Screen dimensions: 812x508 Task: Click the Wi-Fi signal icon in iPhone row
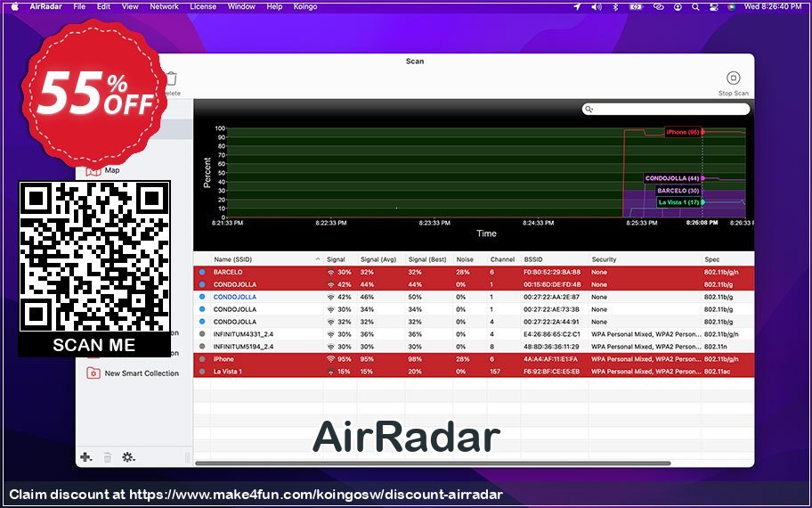[331, 359]
